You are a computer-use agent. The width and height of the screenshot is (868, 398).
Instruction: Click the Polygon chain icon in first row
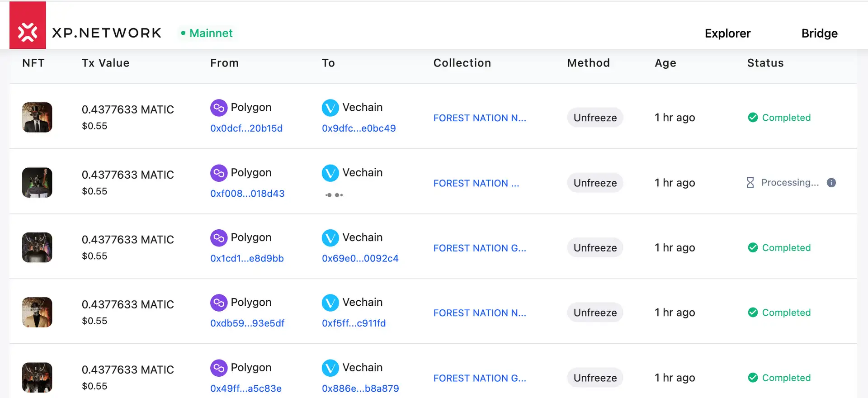[x=219, y=108]
